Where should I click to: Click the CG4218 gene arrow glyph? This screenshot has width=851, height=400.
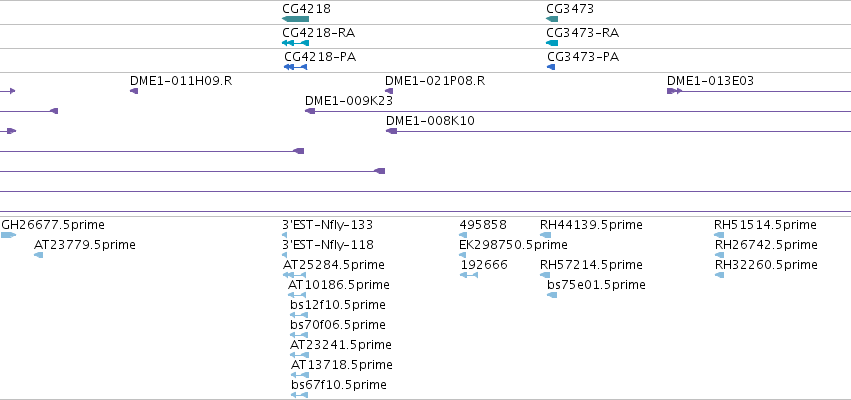pyautogui.click(x=295, y=19)
